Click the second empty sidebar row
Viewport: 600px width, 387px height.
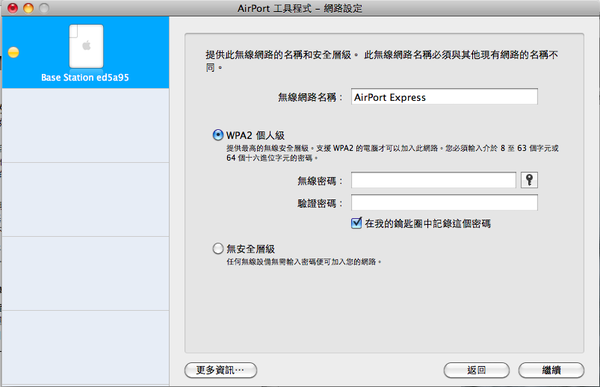pos(85,199)
